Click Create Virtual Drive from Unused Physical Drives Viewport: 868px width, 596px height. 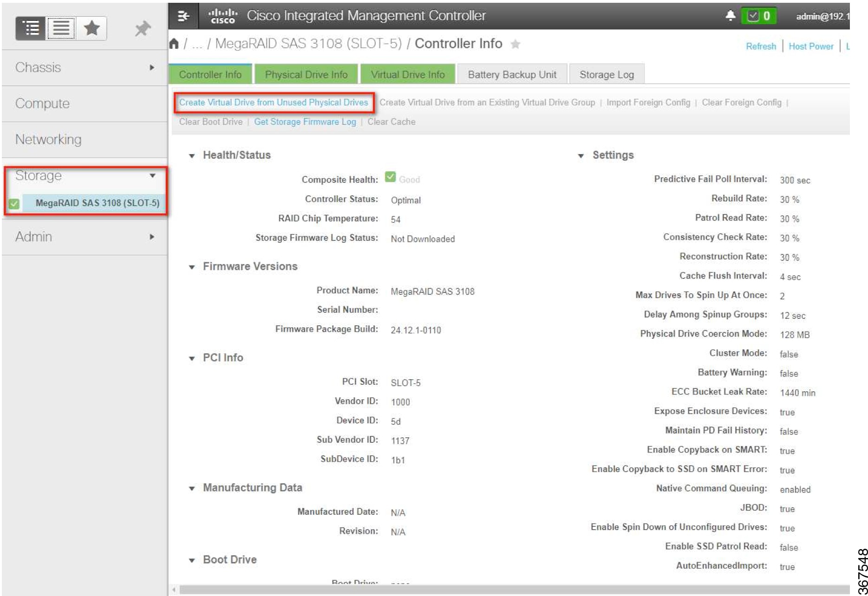274,103
